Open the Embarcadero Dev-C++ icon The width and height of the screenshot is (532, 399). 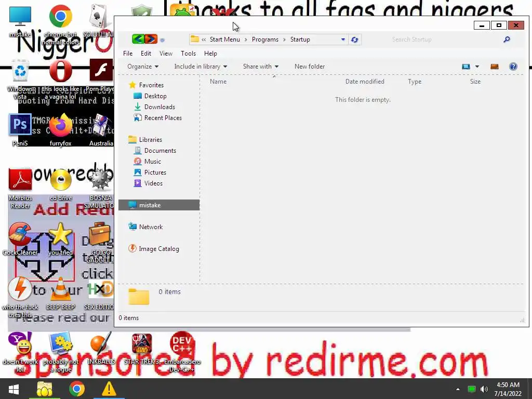coord(182,343)
